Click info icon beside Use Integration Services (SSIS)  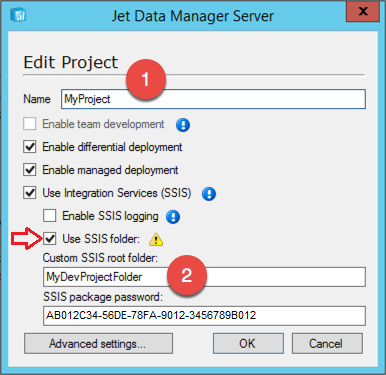209,194
